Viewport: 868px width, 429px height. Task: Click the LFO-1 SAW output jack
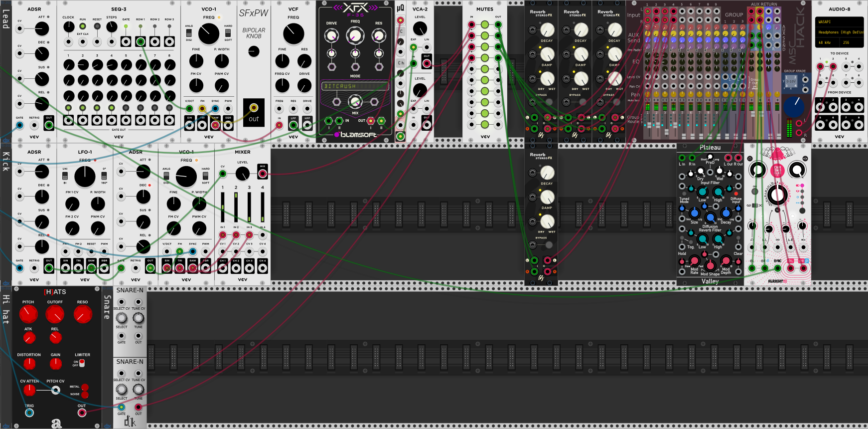(x=91, y=268)
